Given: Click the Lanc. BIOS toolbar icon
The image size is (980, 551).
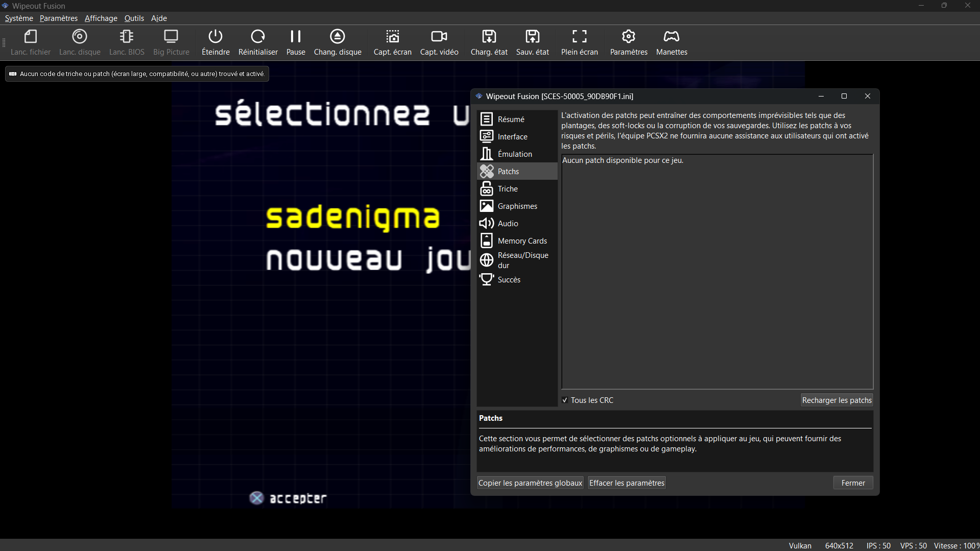Looking at the screenshot, I should (x=127, y=42).
